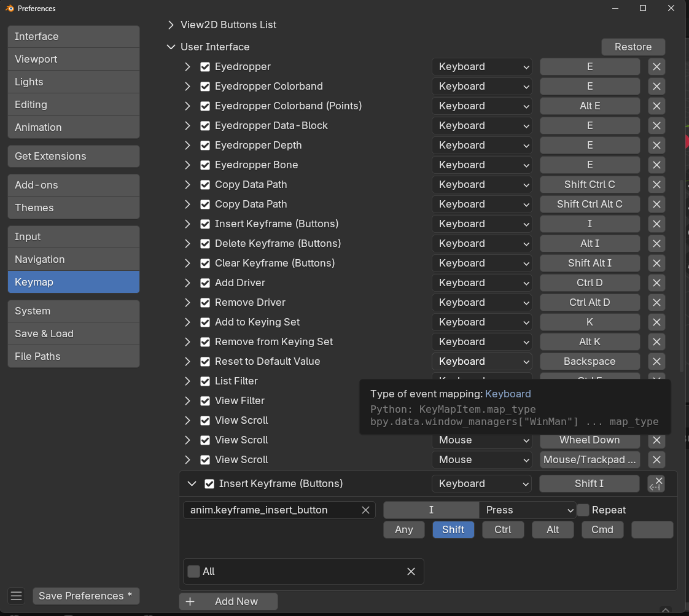Enable the Repeat checkbox
Screen dimensions: 689x616
583,510
